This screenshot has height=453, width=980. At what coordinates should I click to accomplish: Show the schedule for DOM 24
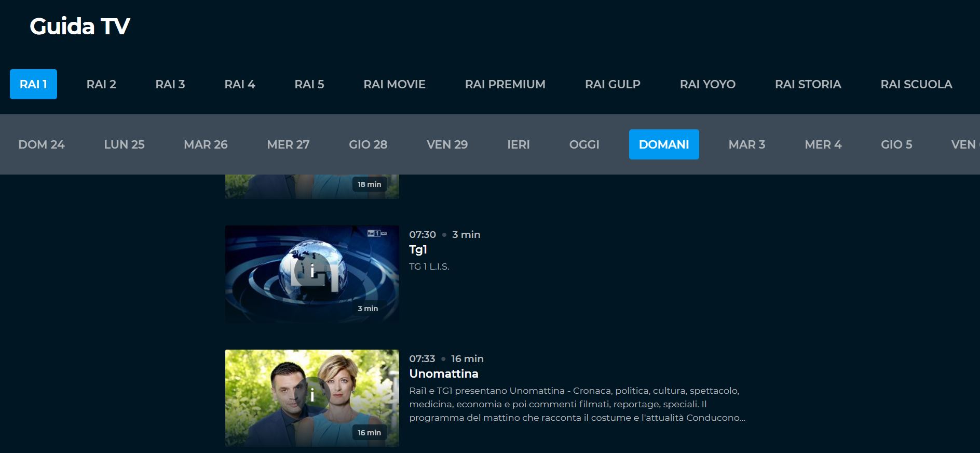pos(42,144)
